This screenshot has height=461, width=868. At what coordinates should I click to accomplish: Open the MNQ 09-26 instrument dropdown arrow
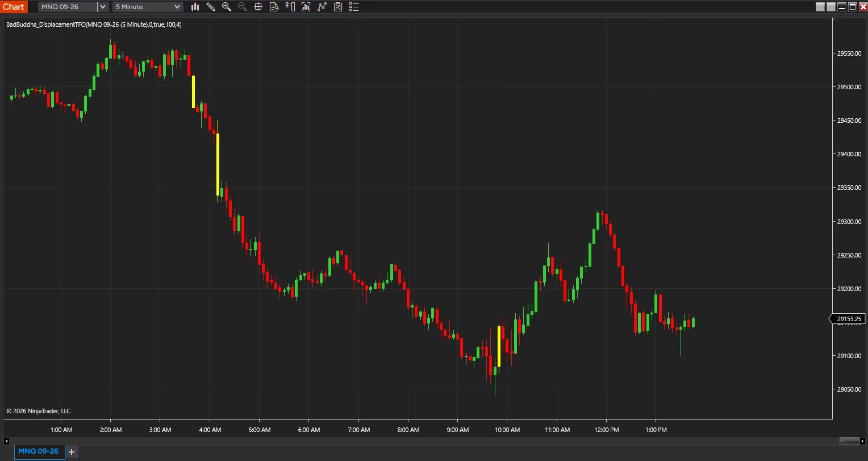point(103,7)
